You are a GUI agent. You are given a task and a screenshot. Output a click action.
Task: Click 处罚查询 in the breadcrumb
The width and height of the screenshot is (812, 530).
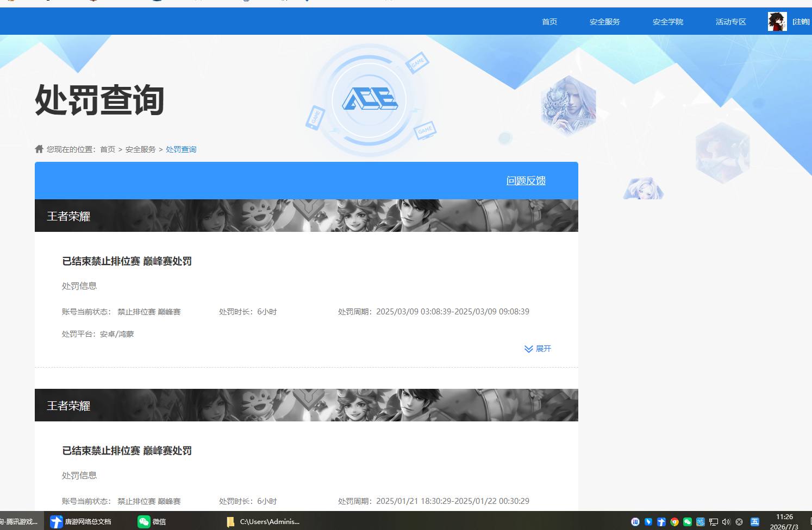pos(181,149)
